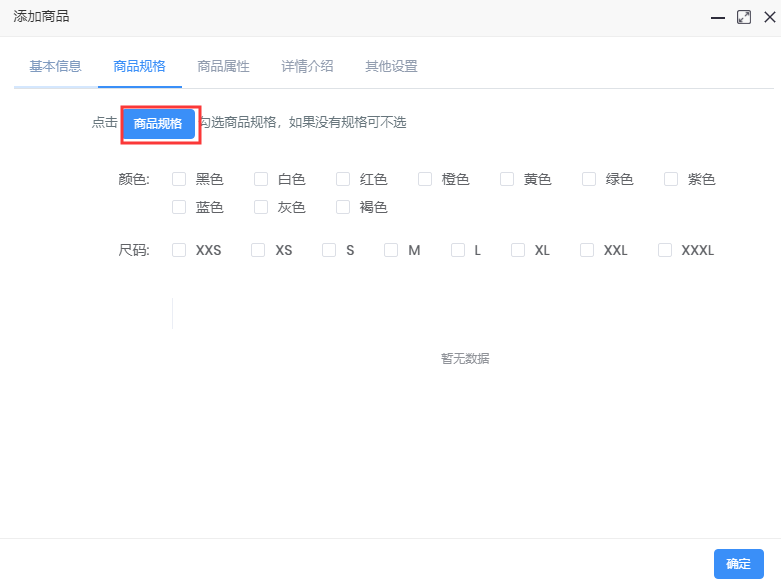The height and width of the screenshot is (584, 781).
Task: Tick the S size checkbox
Action: 329,250
